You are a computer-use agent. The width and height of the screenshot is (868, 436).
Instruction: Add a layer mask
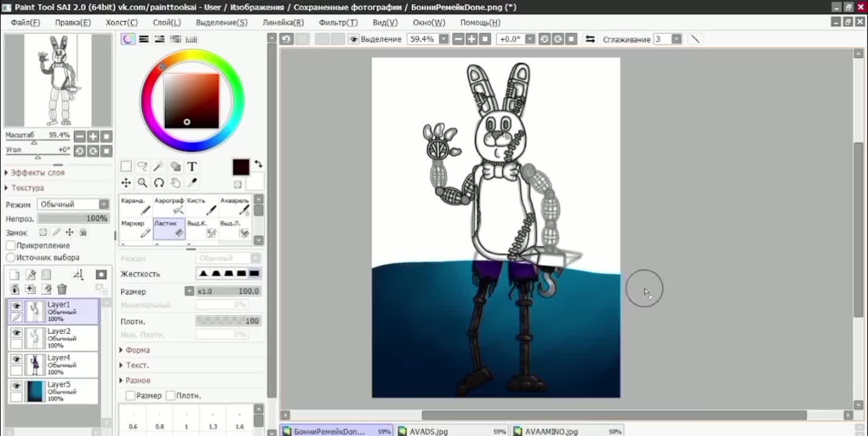tap(101, 275)
